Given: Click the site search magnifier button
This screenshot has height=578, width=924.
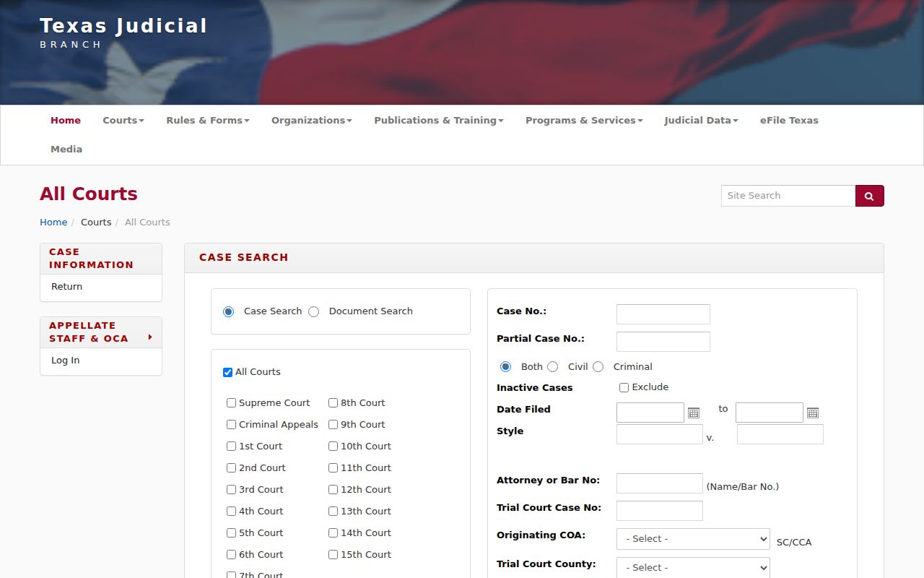Looking at the screenshot, I should tap(869, 196).
